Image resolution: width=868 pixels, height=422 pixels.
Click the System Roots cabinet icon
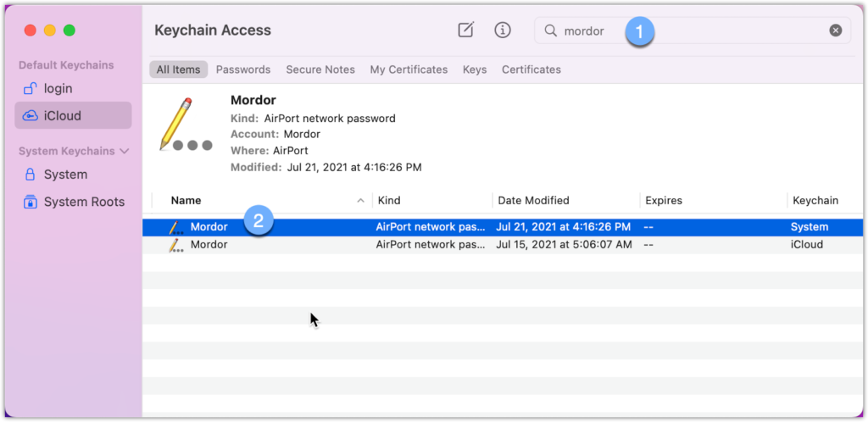click(30, 202)
